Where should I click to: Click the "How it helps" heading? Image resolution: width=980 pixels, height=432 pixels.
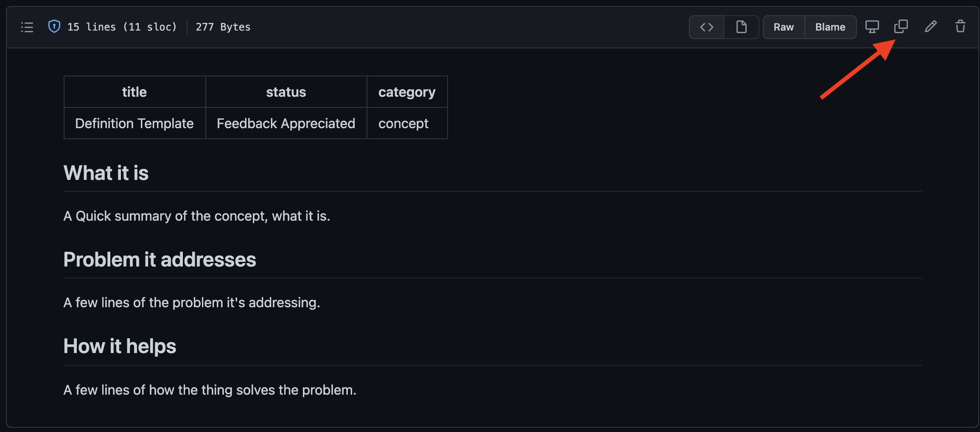point(120,346)
